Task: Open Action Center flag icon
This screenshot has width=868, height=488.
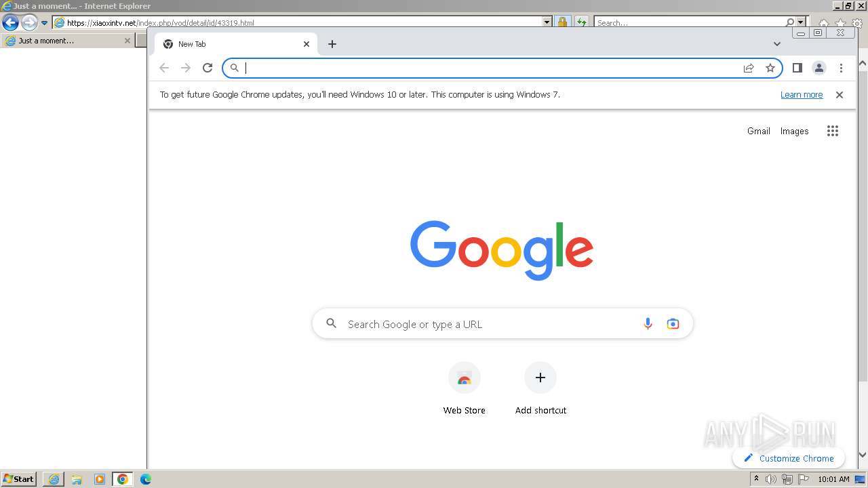Action: [x=804, y=479]
